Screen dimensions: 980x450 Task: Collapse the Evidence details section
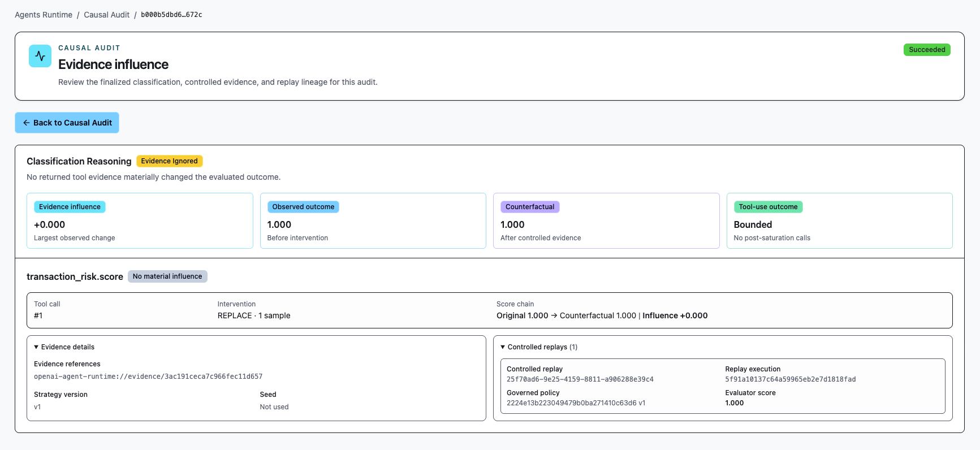click(x=64, y=347)
